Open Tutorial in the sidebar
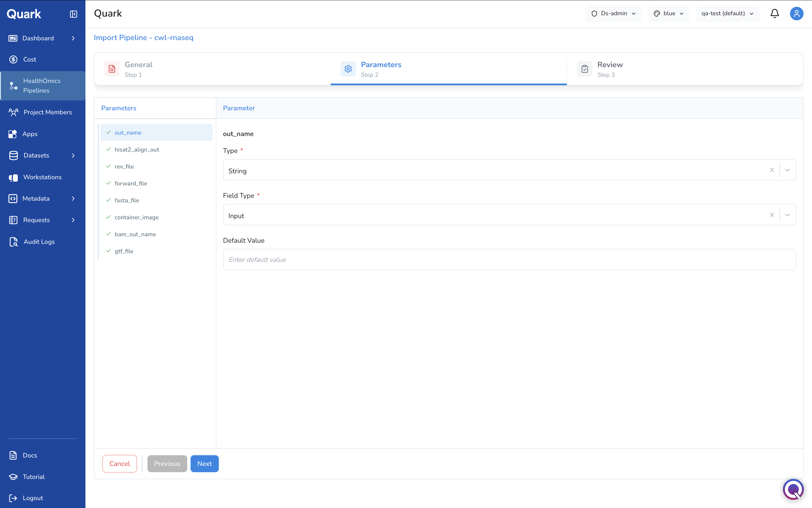 pos(43,477)
